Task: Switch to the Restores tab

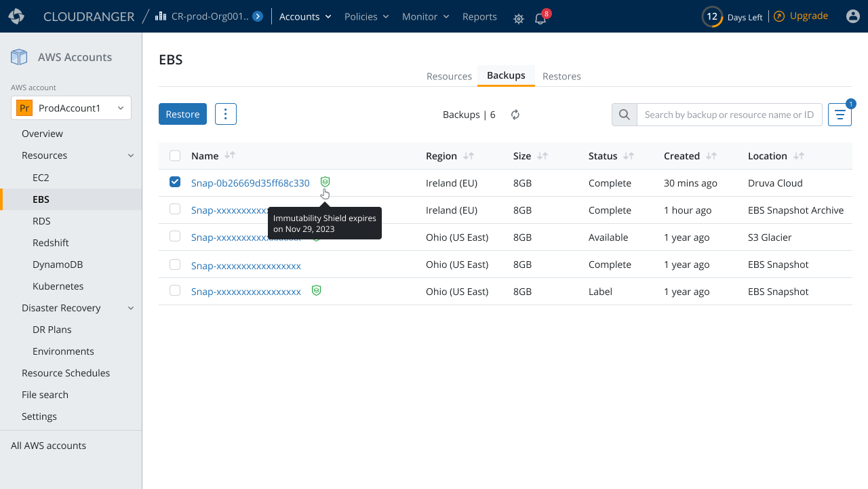Action: [561, 76]
